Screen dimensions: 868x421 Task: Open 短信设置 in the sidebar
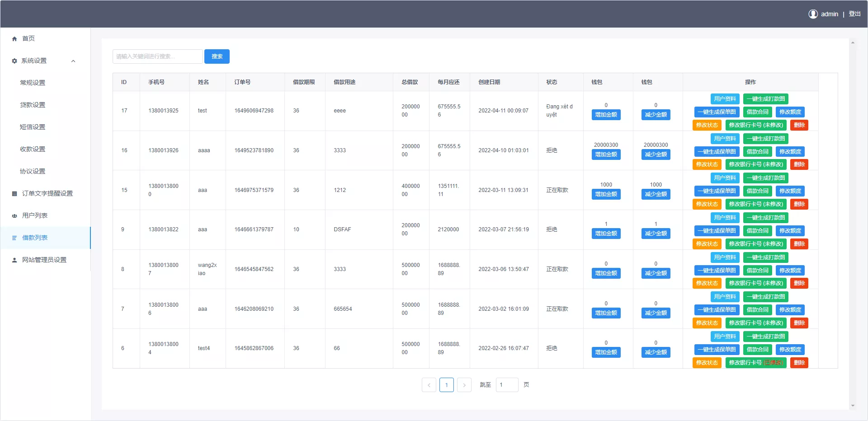33,127
